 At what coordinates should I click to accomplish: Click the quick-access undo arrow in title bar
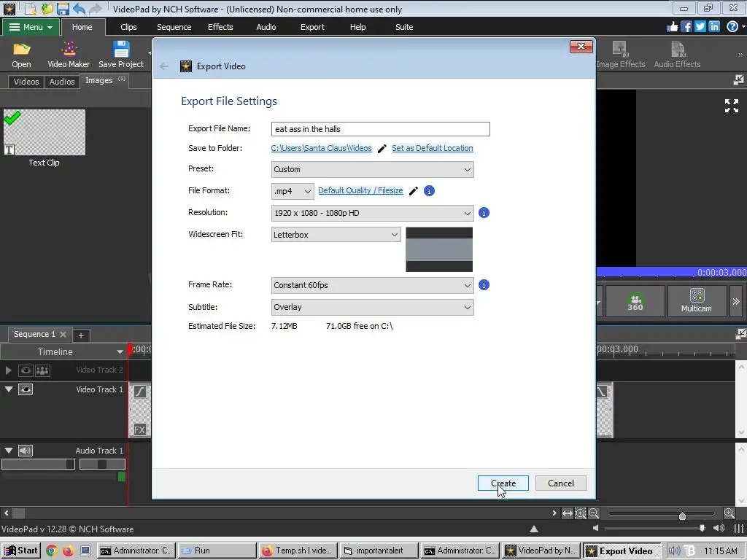(x=79, y=9)
